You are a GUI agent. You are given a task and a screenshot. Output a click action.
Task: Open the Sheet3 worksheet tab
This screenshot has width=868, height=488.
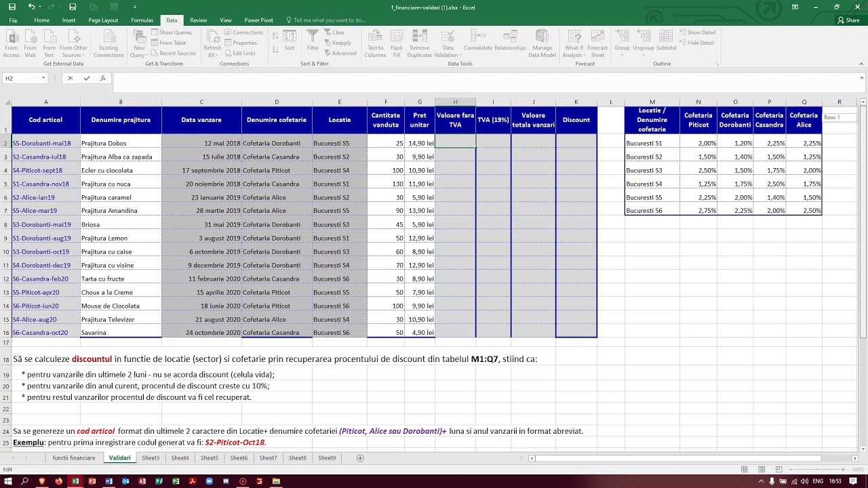point(151,458)
